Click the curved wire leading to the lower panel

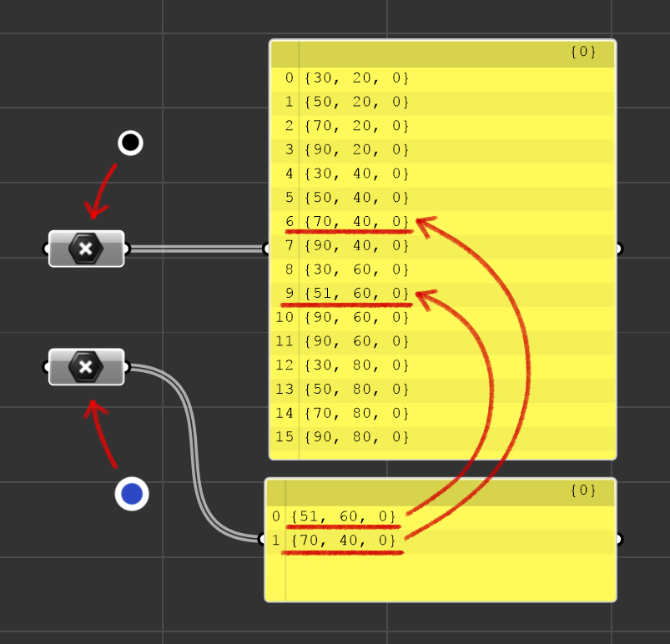coord(198,467)
